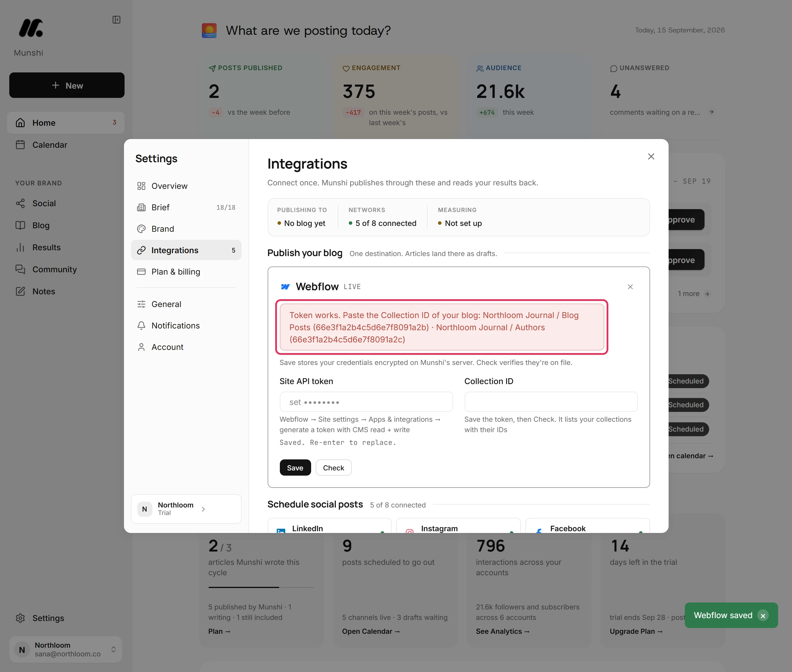Select Overview in the Settings panel
The height and width of the screenshot is (672, 792).
pos(186,186)
